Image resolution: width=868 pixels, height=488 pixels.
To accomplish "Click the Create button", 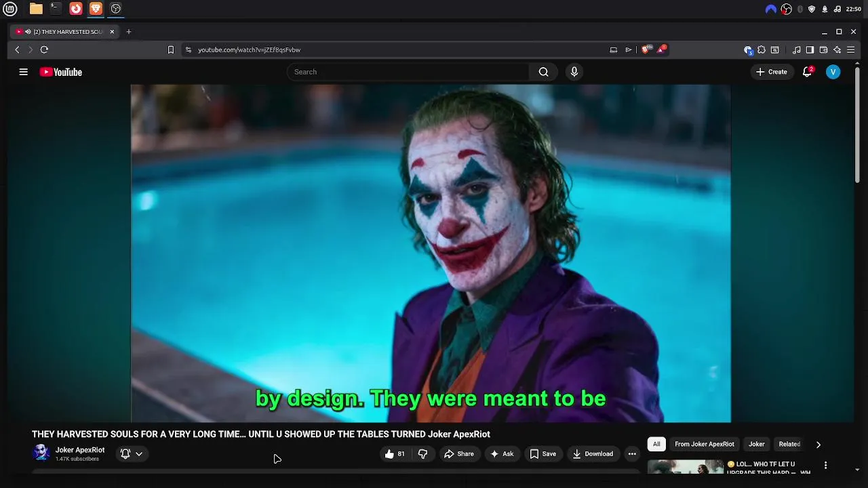I will [772, 72].
